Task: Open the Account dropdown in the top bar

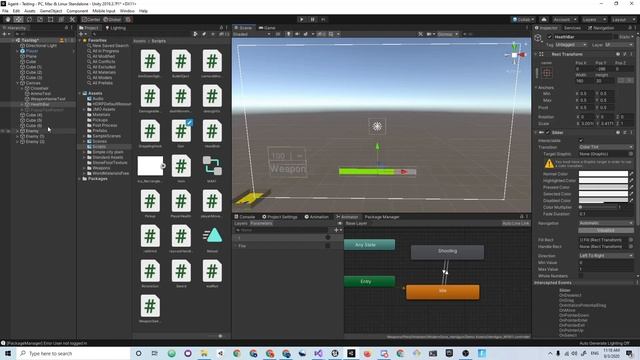Action: point(564,19)
